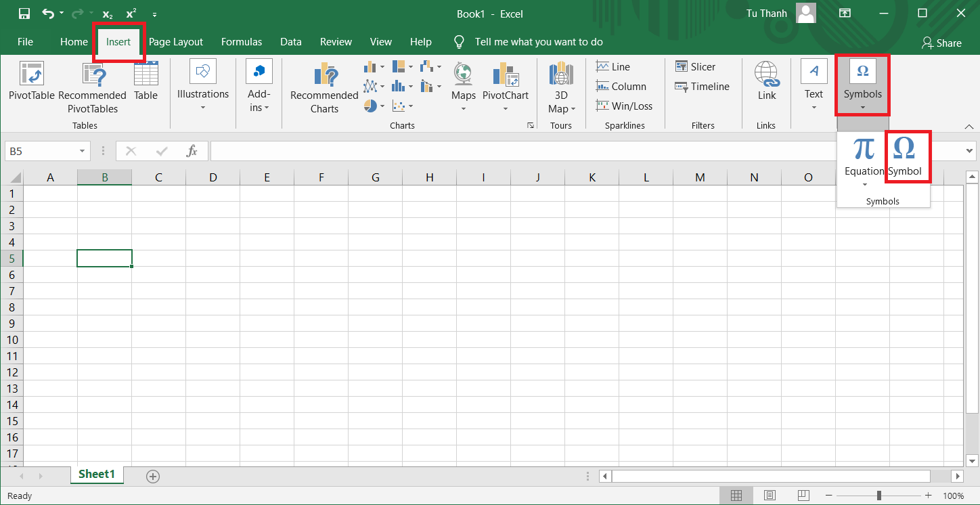Click the Undo arrow icon
The width and height of the screenshot is (980, 505).
pos(48,14)
